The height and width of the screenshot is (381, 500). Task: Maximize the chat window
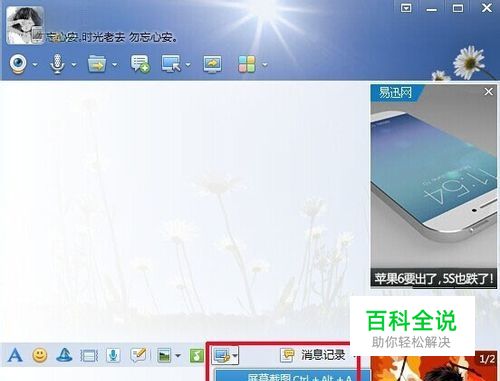point(458,8)
